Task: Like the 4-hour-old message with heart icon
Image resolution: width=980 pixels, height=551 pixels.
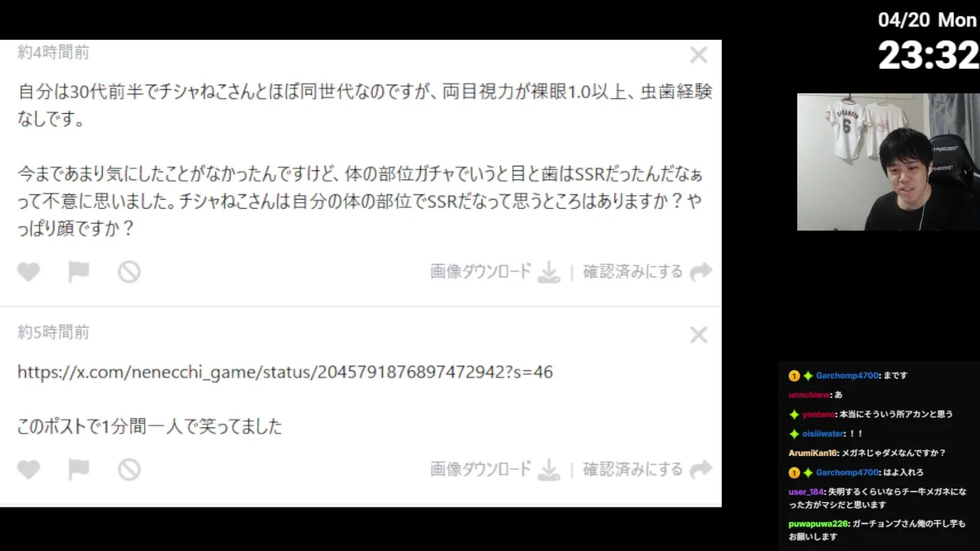Action: [28, 272]
